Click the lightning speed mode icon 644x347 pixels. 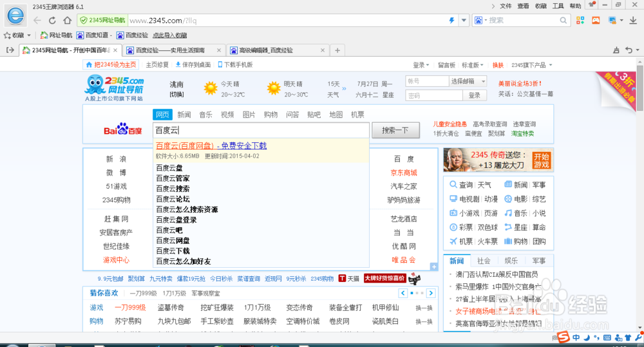pyautogui.click(x=452, y=20)
